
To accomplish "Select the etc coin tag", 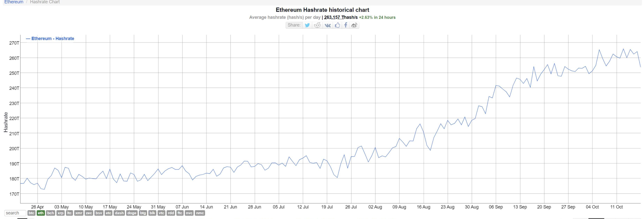I will (108, 213).
